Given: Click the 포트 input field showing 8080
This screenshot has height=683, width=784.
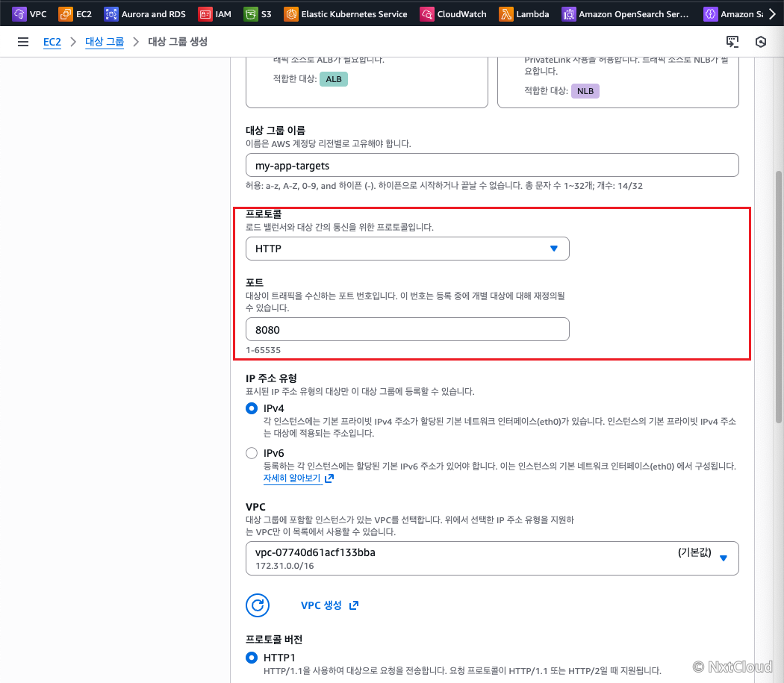Looking at the screenshot, I should [x=408, y=329].
